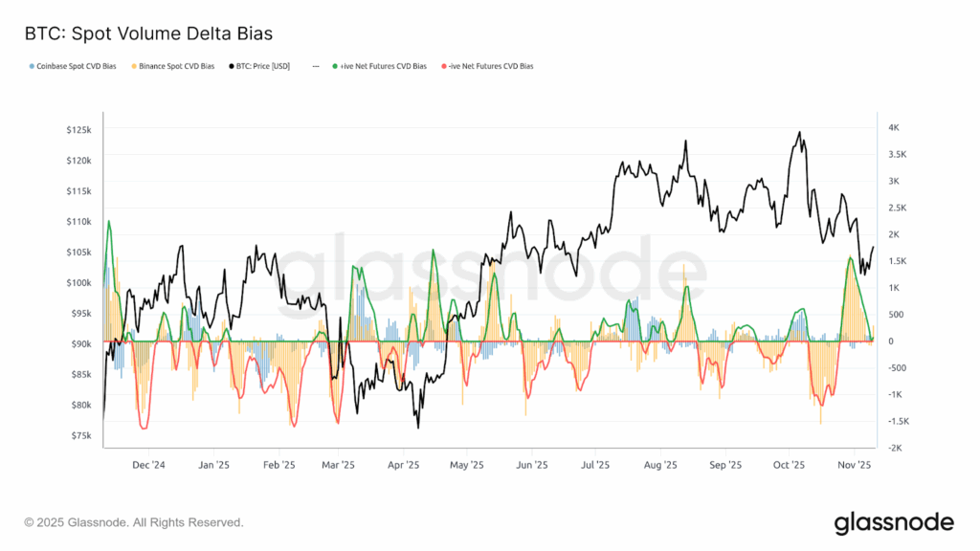
Task: Hide the -ive Net Futures CVD Bias label
Action: (x=491, y=66)
